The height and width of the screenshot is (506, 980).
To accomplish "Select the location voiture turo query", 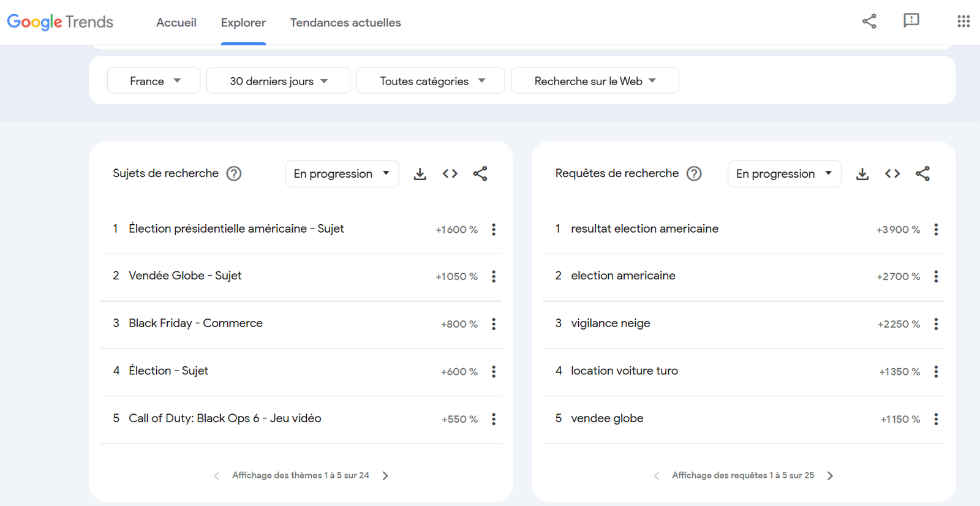I will point(624,371).
